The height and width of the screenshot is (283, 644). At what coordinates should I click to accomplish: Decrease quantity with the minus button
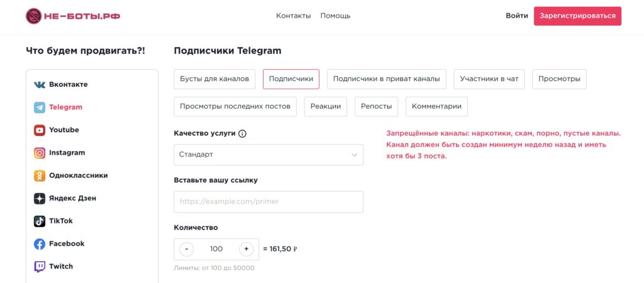[x=187, y=249]
